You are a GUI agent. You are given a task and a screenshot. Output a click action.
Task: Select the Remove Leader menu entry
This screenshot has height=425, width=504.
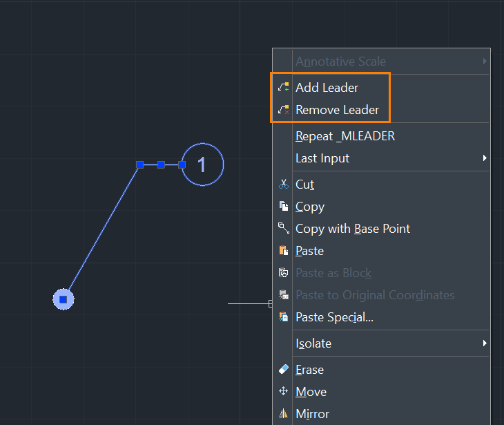click(381, 110)
